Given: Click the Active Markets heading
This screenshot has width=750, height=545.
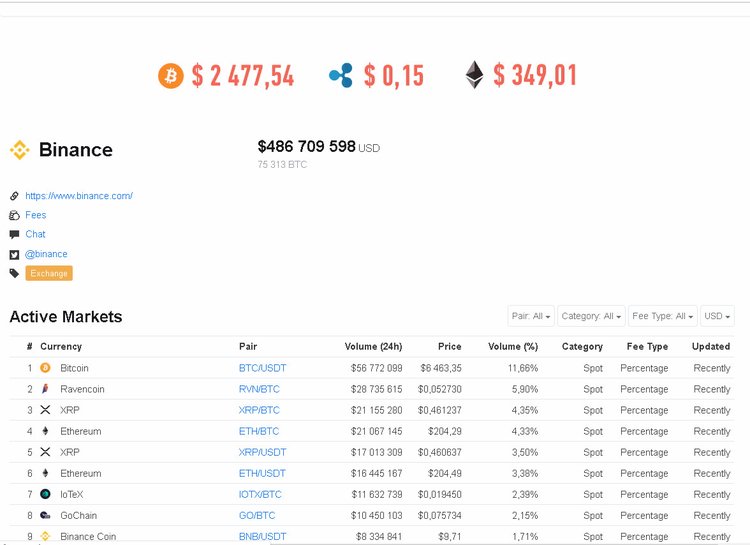Looking at the screenshot, I should point(66,316).
